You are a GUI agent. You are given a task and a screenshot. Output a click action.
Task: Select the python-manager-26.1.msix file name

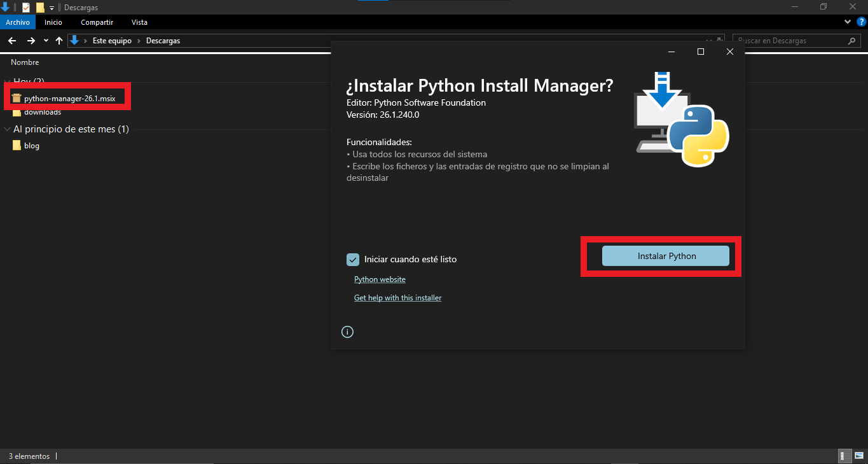70,99
